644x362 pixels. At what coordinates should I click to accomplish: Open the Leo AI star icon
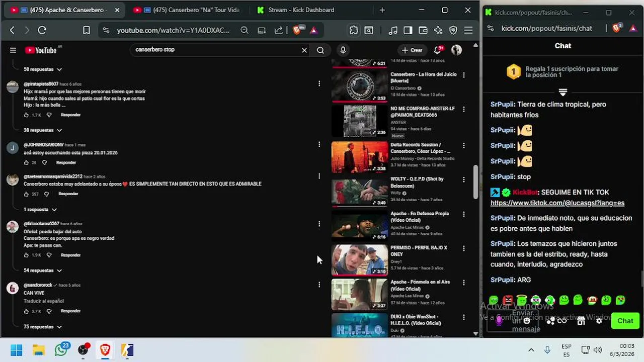click(438, 30)
